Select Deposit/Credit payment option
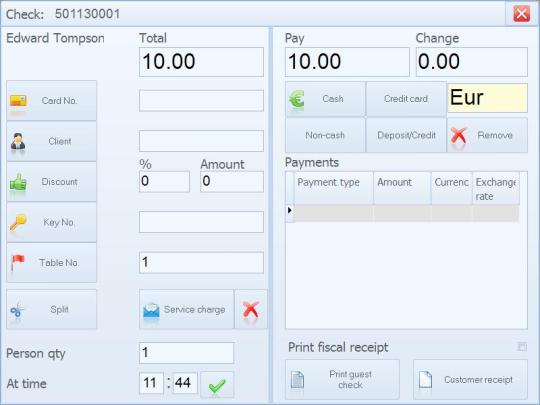This screenshot has width=540, height=405. pos(406,135)
